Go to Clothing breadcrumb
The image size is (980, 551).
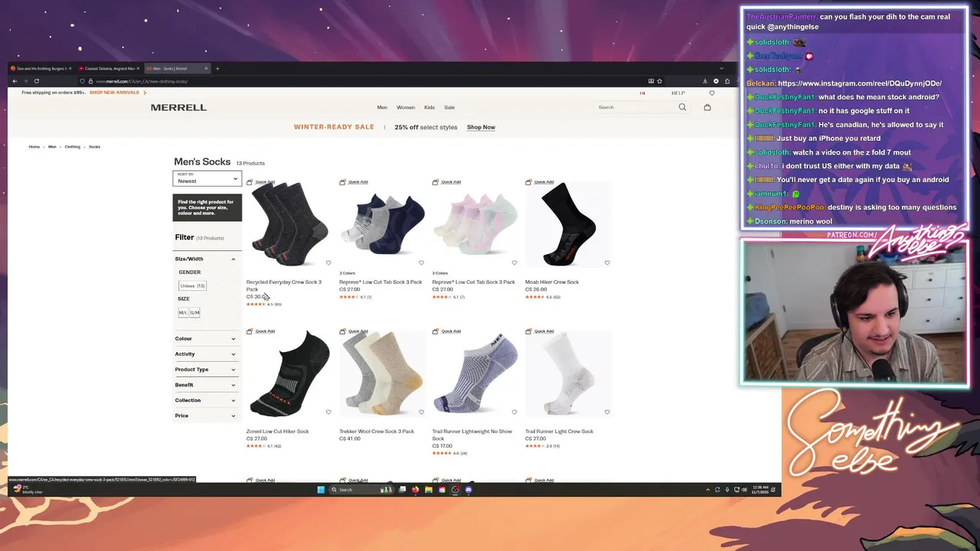[x=72, y=147]
